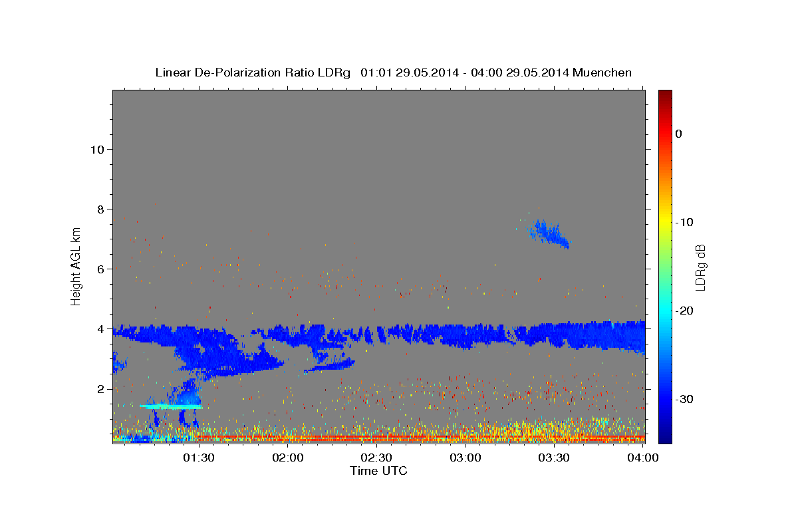Click the colorbar value -20

[x=685, y=311]
